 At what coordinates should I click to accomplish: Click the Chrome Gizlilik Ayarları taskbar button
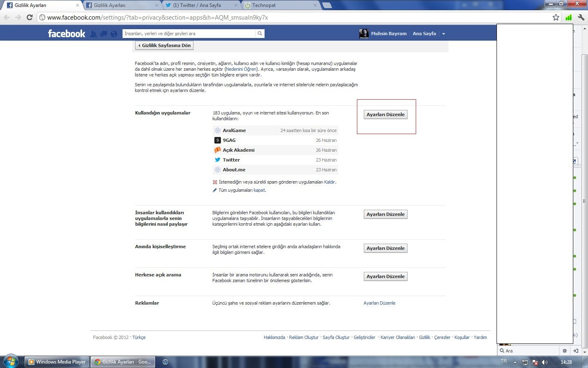[x=123, y=362]
